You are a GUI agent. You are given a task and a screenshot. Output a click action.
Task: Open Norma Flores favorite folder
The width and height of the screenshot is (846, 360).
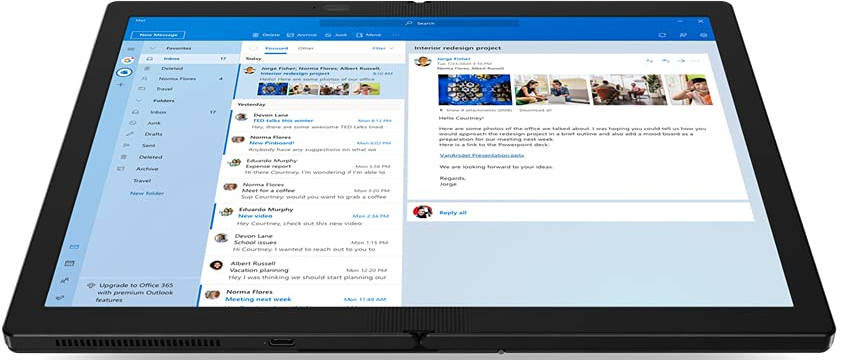(182, 79)
